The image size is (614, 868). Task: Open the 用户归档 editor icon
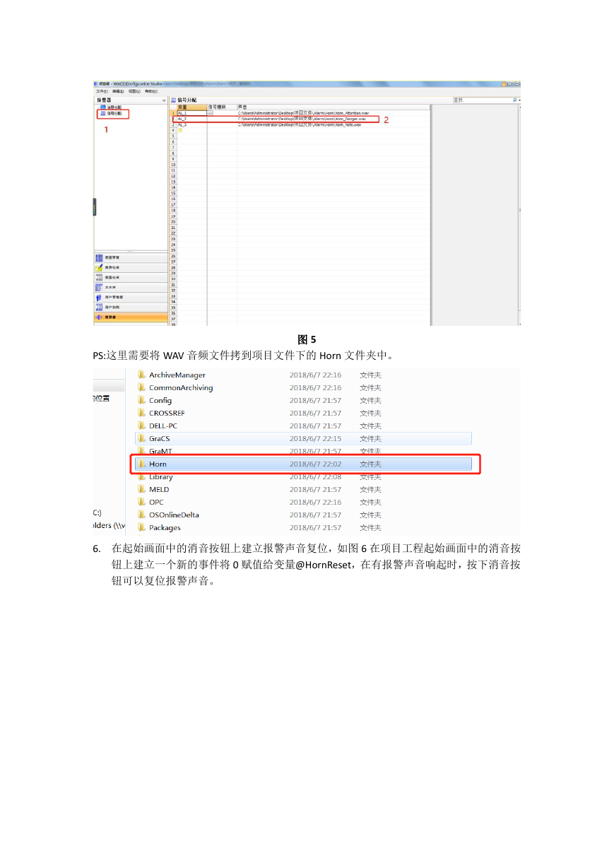[99, 307]
